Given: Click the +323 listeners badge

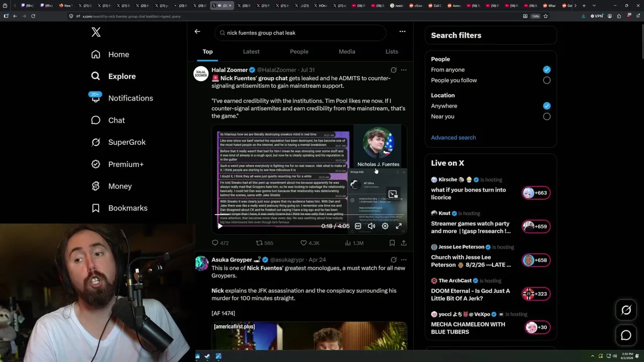Looking at the screenshot, I should (x=536, y=294).
